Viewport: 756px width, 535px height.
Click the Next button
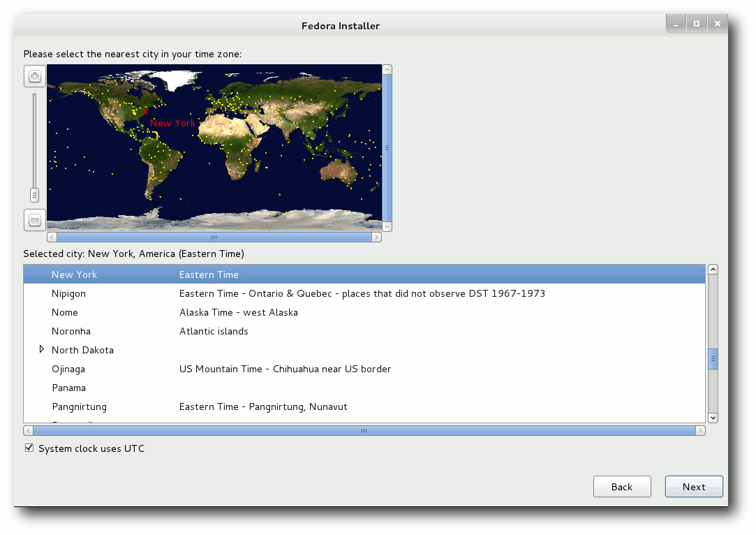pyautogui.click(x=694, y=487)
